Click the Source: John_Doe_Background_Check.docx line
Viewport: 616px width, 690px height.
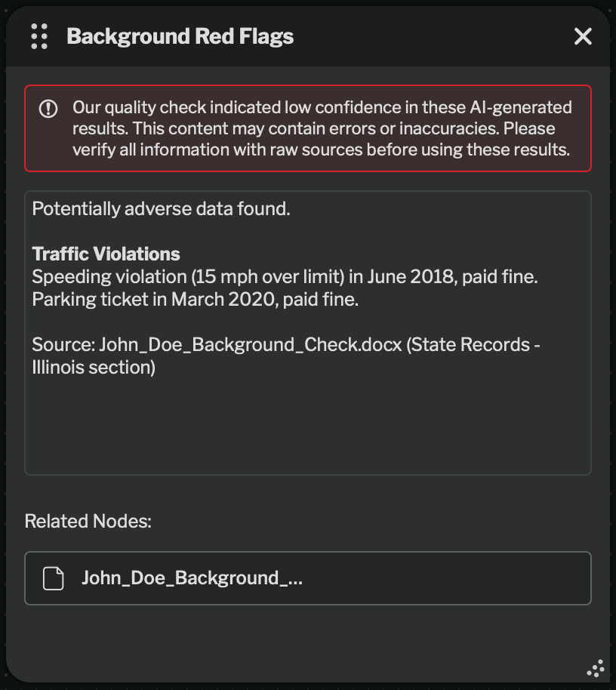(x=286, y=344)
